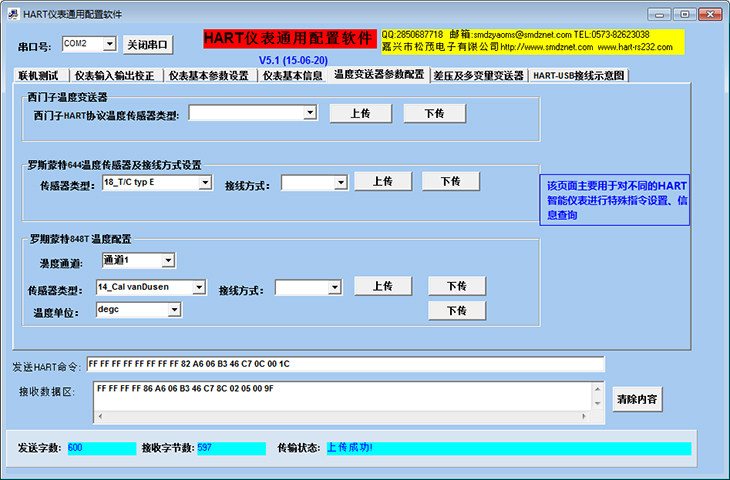The width and height of the screenshot is (730, 480).
Task: Switch to the 联机测试 tab
Action: [x=41, y=75]
